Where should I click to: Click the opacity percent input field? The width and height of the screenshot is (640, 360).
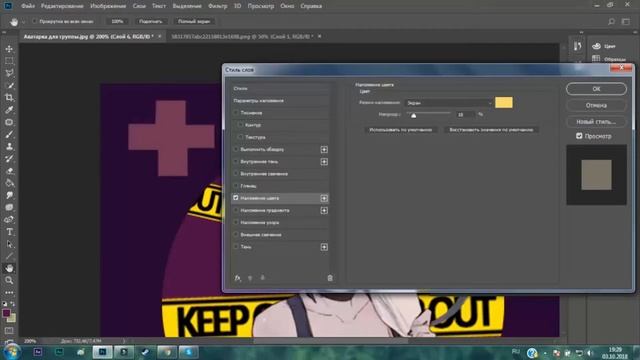(x=465, y=115)
